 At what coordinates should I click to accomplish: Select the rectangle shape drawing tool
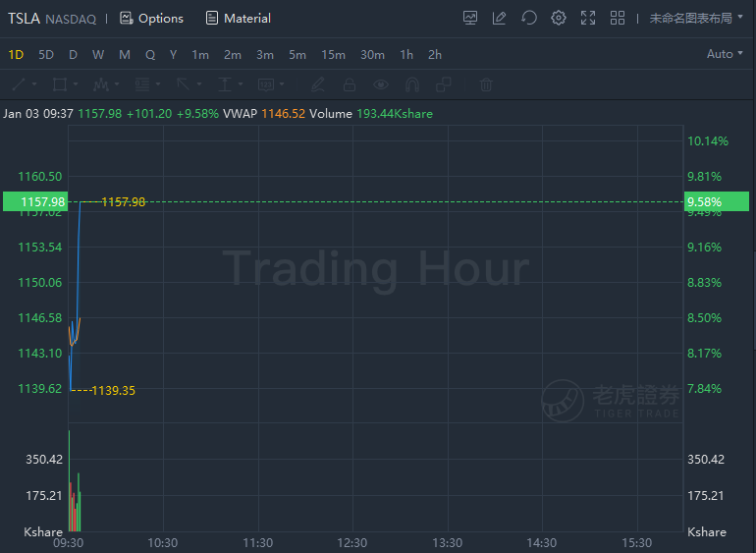[x=60, y=84]
